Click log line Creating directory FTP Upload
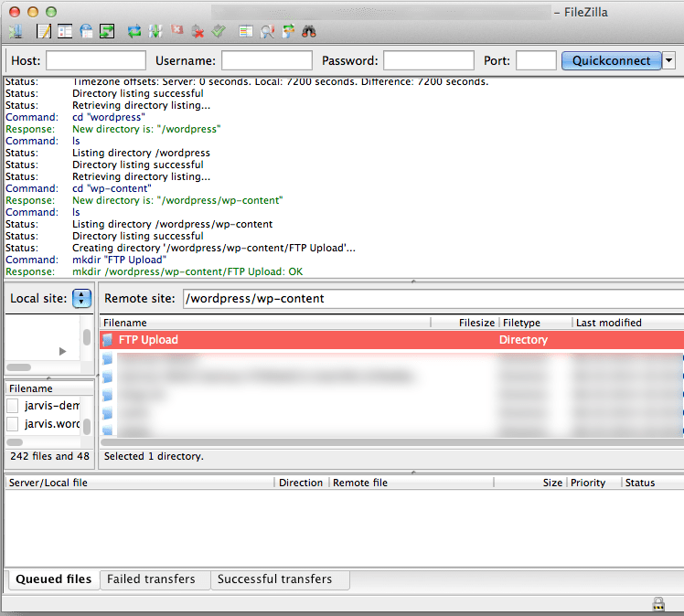This screenshot has width=684, height=616. (214, 248)
